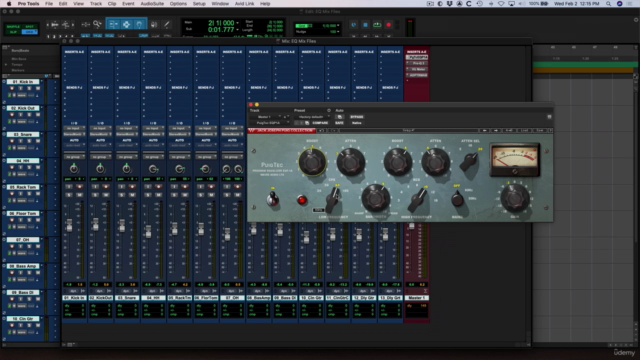Open first channel's no input selector
The width and height of the screenshot is (640, 360).
(74, 128)
